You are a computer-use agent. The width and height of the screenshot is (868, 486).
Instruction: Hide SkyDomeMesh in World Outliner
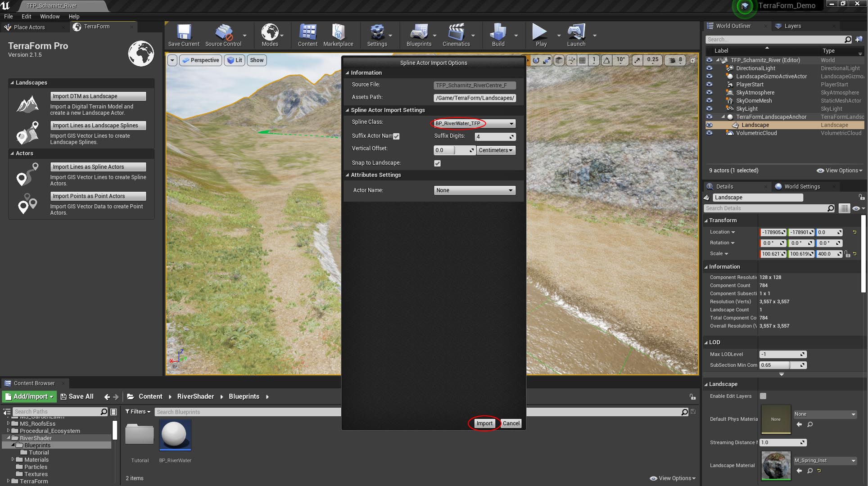[x=710, y=101]
